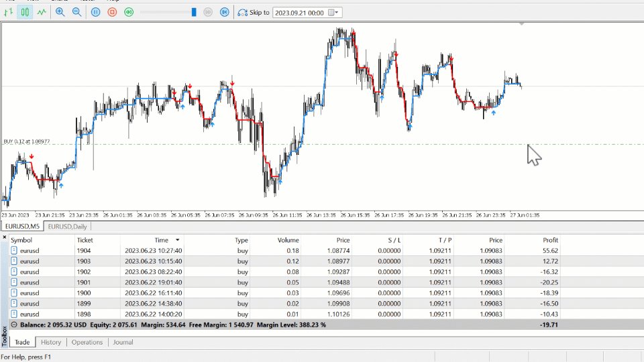Sort orders by Volume column header

tap(288, 240)
